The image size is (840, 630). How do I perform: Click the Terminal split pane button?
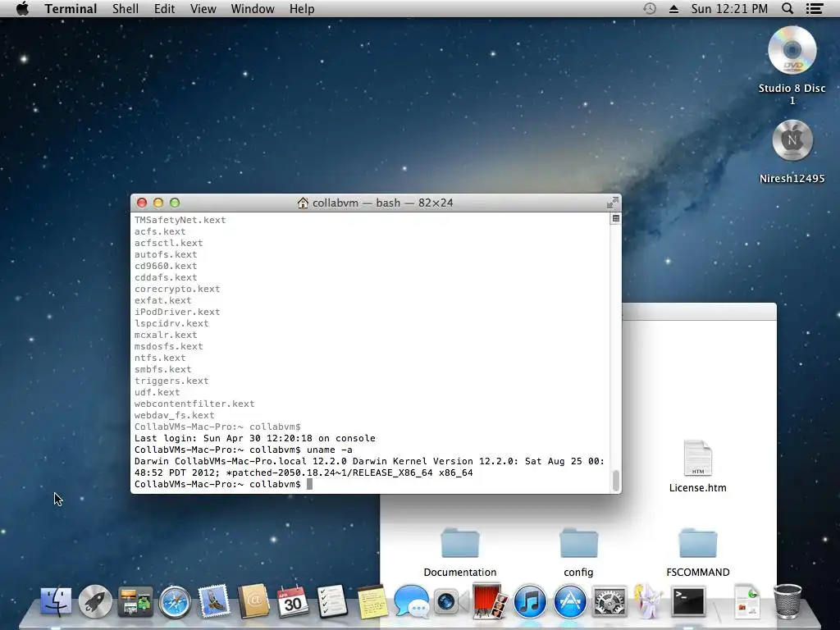coord(615,218)
